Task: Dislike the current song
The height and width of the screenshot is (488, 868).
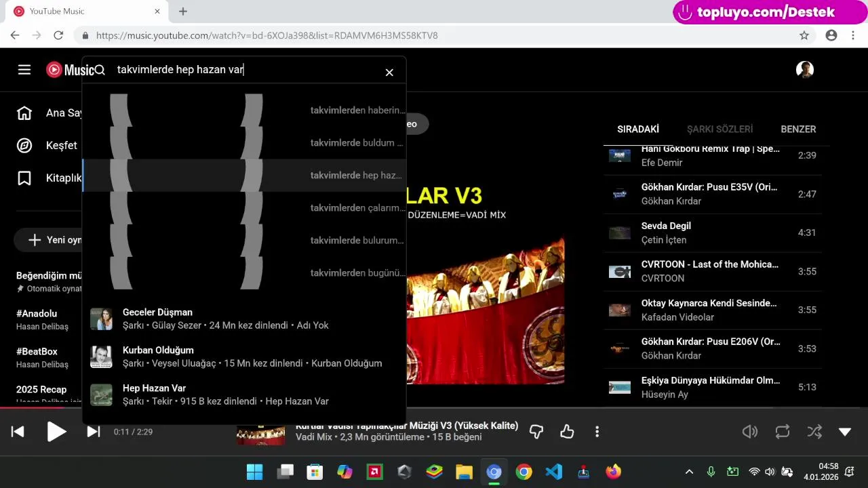Action: pyautogui.click(x=536, y=432)
